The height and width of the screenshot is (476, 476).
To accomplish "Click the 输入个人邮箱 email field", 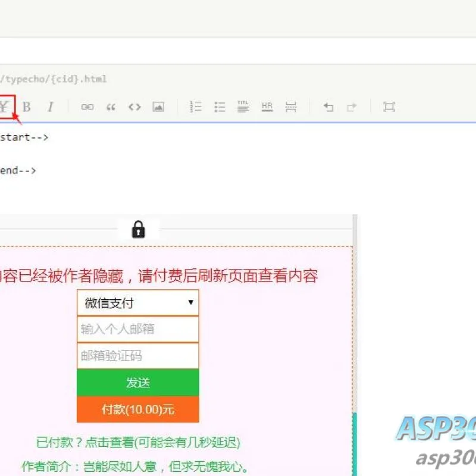I will click(138, 329).
